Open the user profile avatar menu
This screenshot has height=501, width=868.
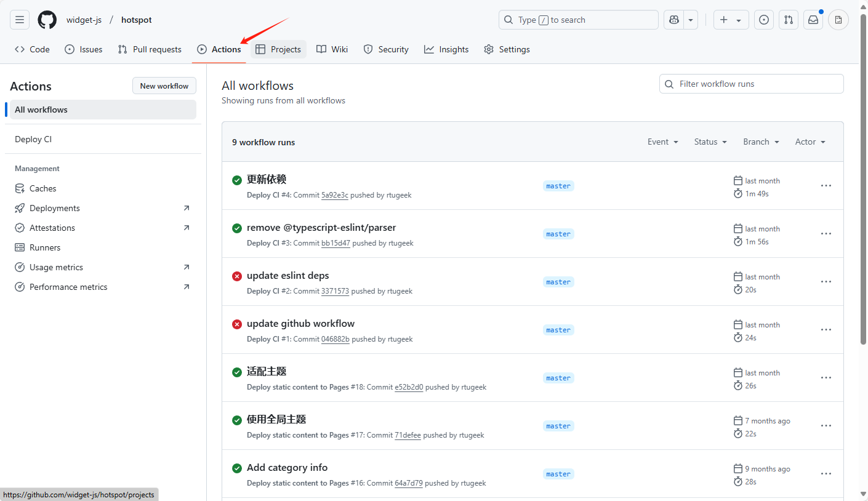pyautogui.click(x=838, y=20)
